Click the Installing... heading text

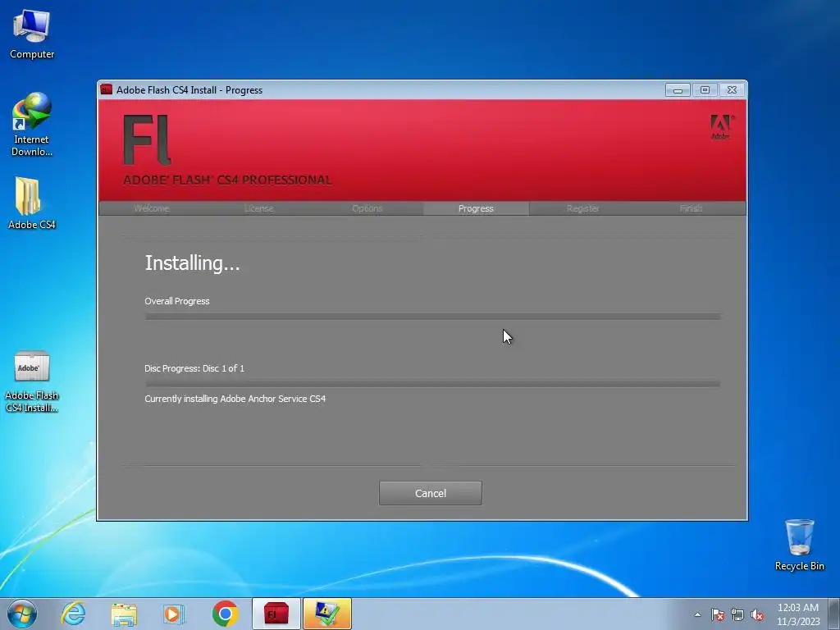(192, 263)
